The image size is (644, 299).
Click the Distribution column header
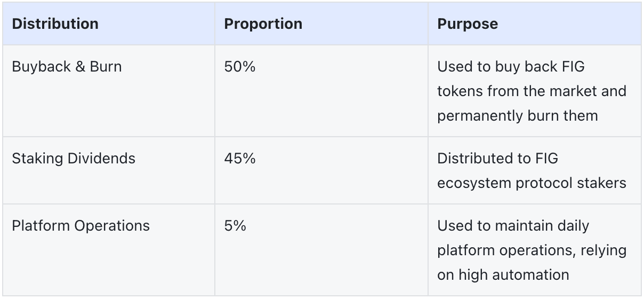pos(55,24)
